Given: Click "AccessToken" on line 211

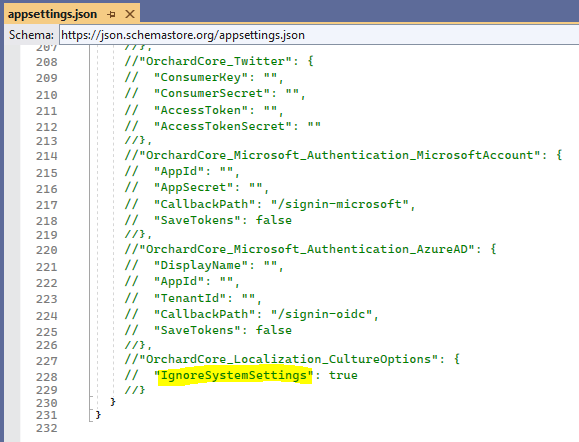Looking at the screenshot, I should click(x=201, y=110).
